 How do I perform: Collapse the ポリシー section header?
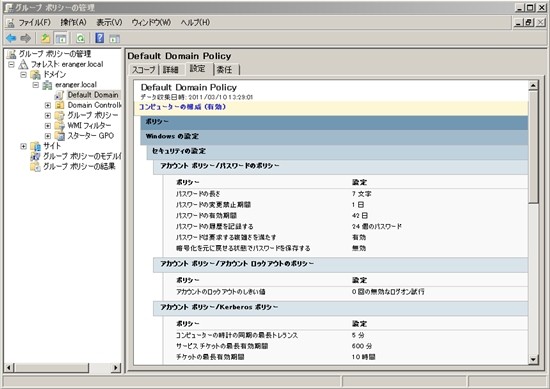pos(334,122)
